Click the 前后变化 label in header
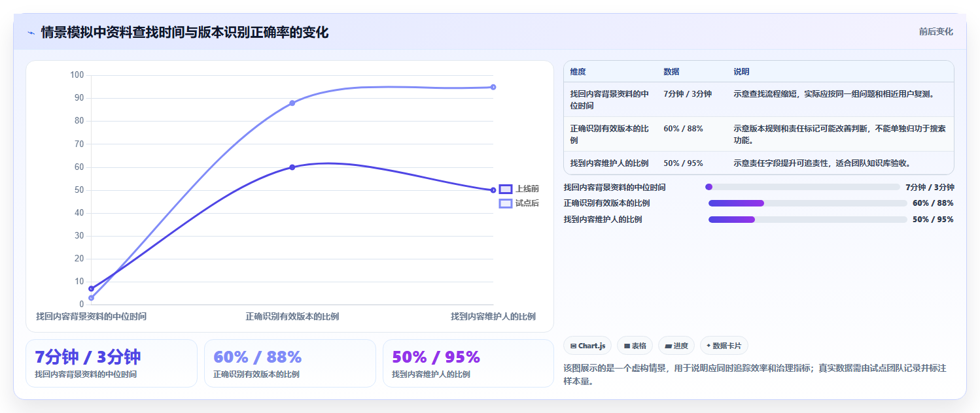 pyautogui.click(x=936, y=31)
